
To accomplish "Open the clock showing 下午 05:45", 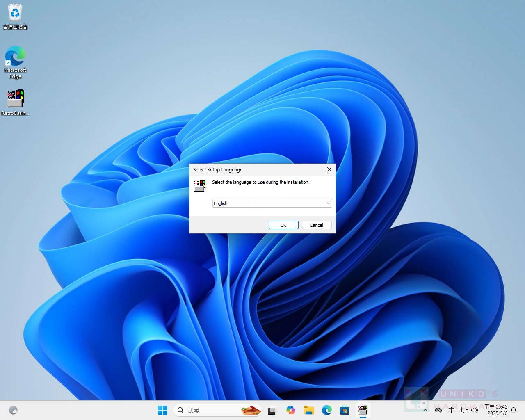I will [496, 410].
